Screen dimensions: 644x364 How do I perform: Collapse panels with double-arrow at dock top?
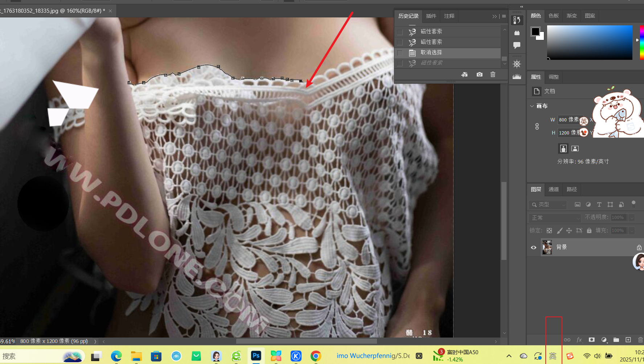tap(521, 7)
